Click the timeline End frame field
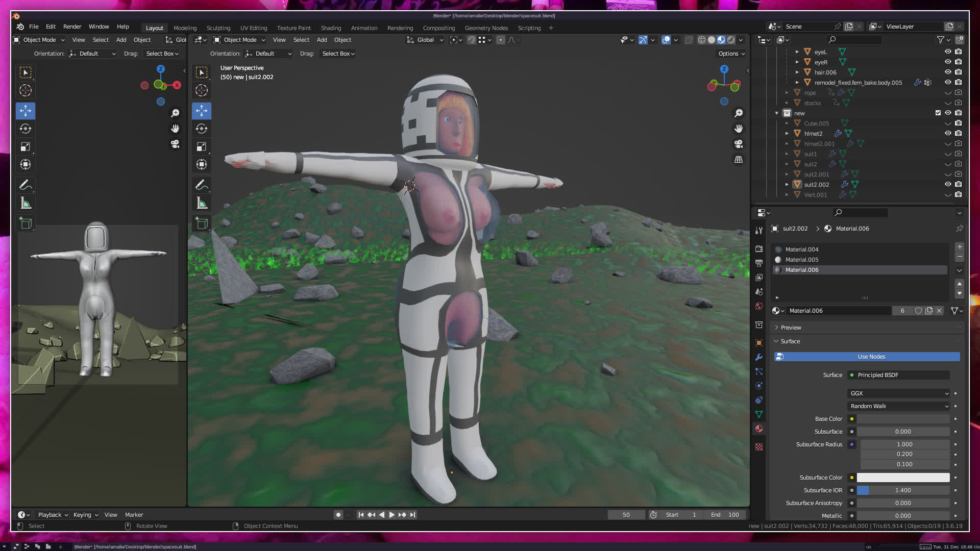980x551 pixels. (725, 515)
